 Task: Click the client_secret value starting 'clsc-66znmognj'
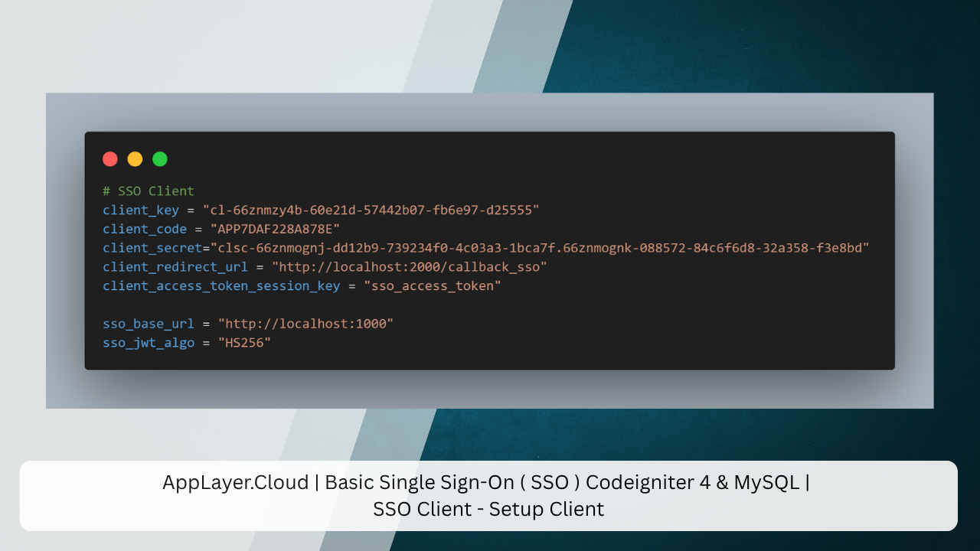coord(540,248)
